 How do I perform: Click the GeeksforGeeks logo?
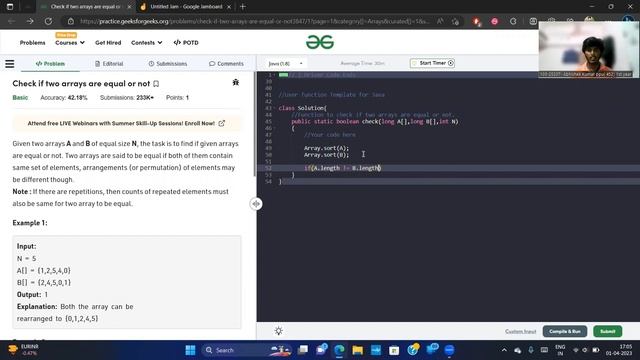tap(320, 42)
